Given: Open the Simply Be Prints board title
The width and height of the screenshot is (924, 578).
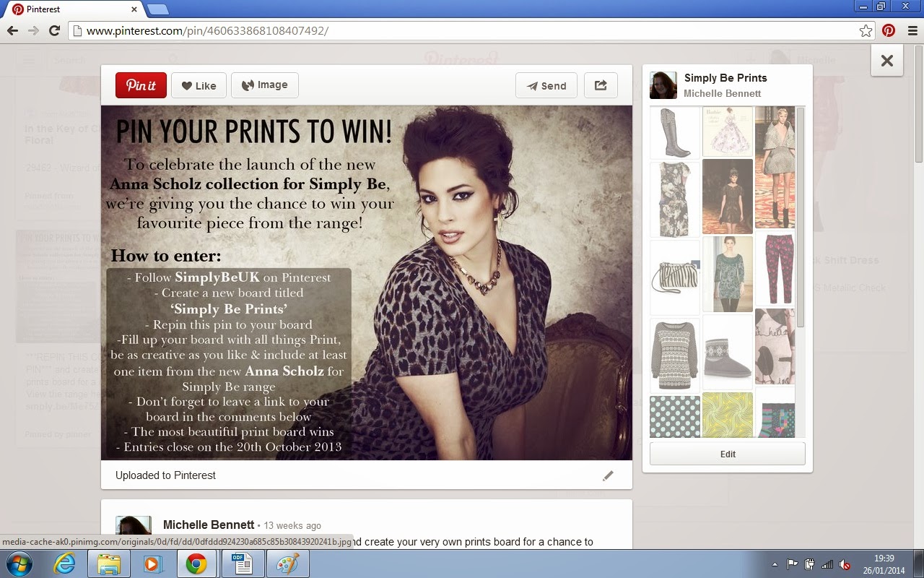Looking at the screenshot, I should click(x=725, y=78).
